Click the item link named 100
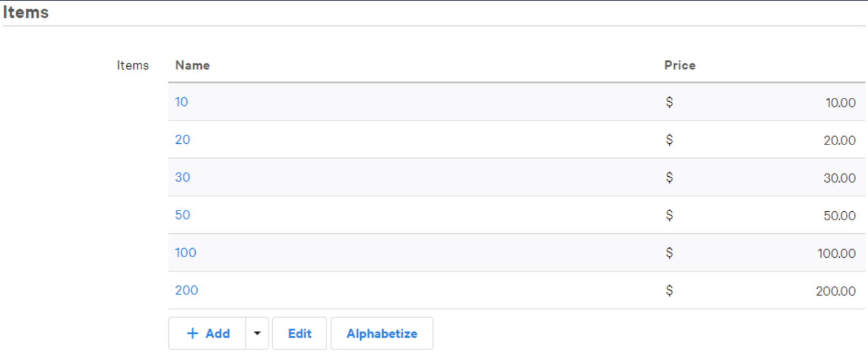868x352 pixels. (185, 253)
